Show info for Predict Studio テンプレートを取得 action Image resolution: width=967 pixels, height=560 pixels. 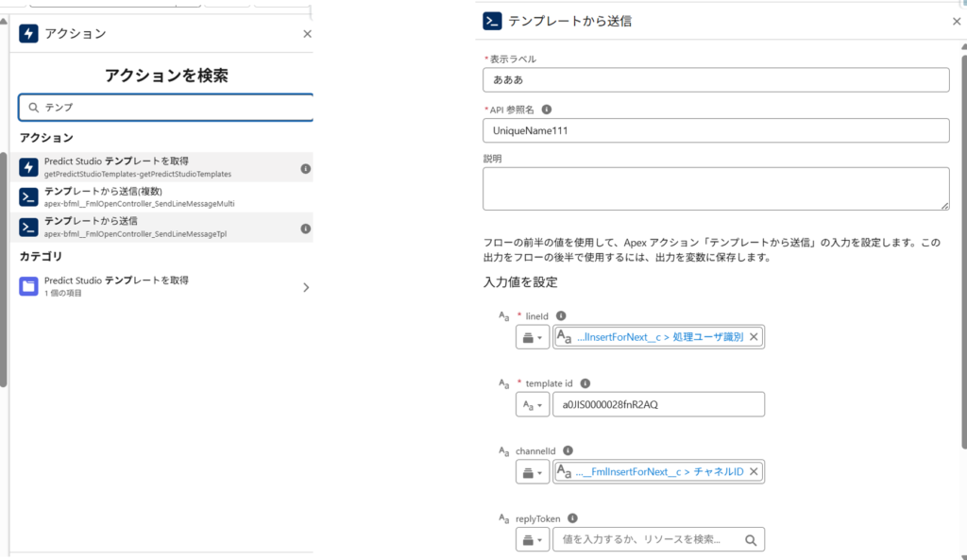tap(305, 168)
